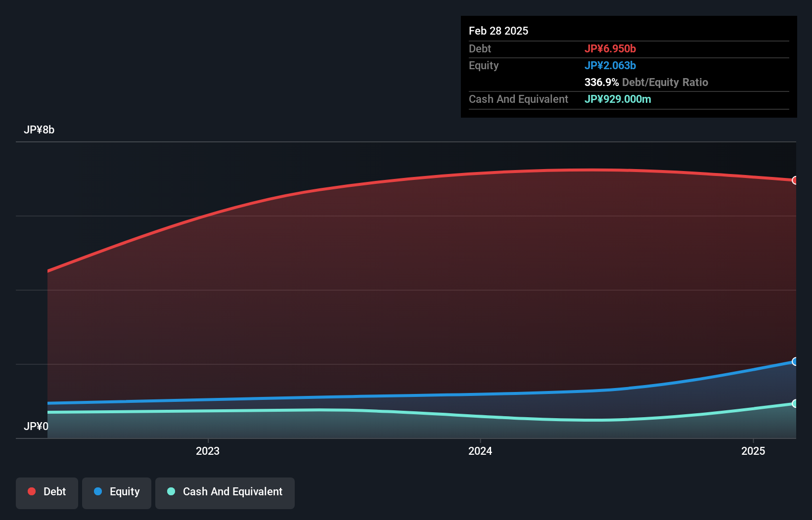This screenshot has height=520, width=812.
Task: Open details for the Debt/Equity Ratio row
Action: (x=646, y=82)
